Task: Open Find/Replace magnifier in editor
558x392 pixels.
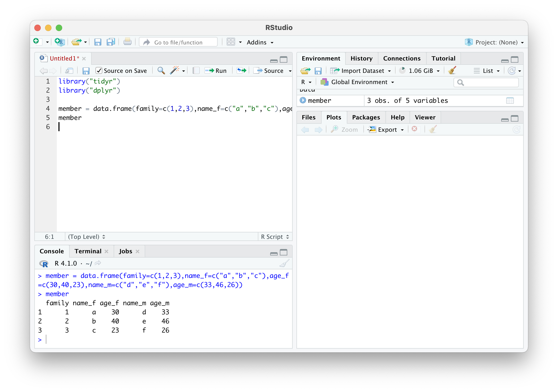Action: (161, 70)
